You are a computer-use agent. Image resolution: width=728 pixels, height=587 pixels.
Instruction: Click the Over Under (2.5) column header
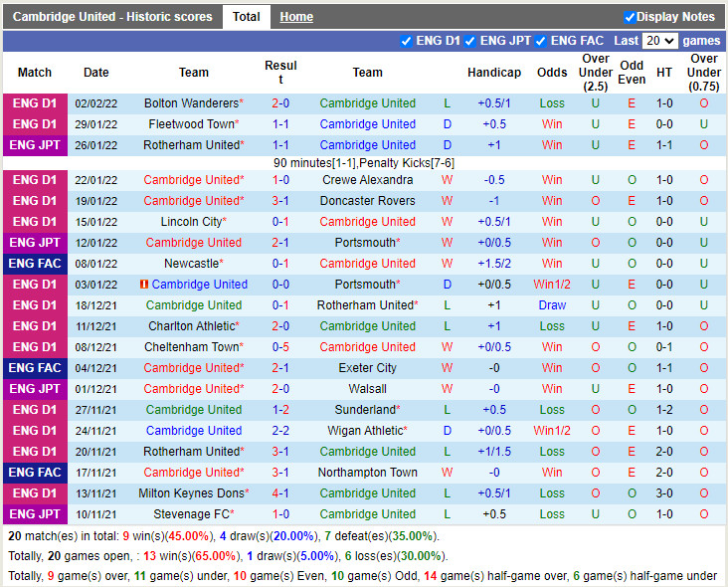point(596,73)
